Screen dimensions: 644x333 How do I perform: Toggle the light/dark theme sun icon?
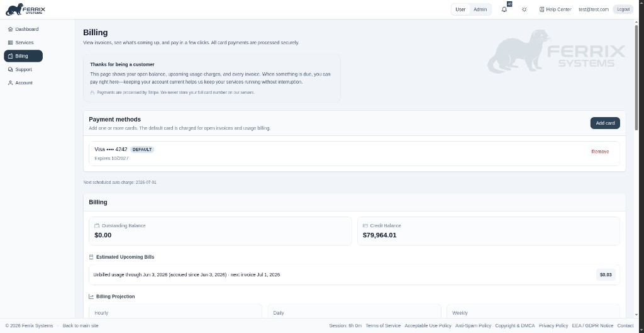[x=525, y=9]
